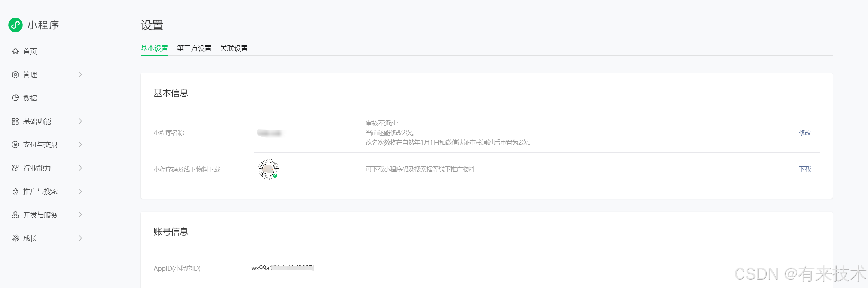Select 基础功能 sidebar label
The width and height of the screenshot is (868, 288).
[x=37, y=121]
